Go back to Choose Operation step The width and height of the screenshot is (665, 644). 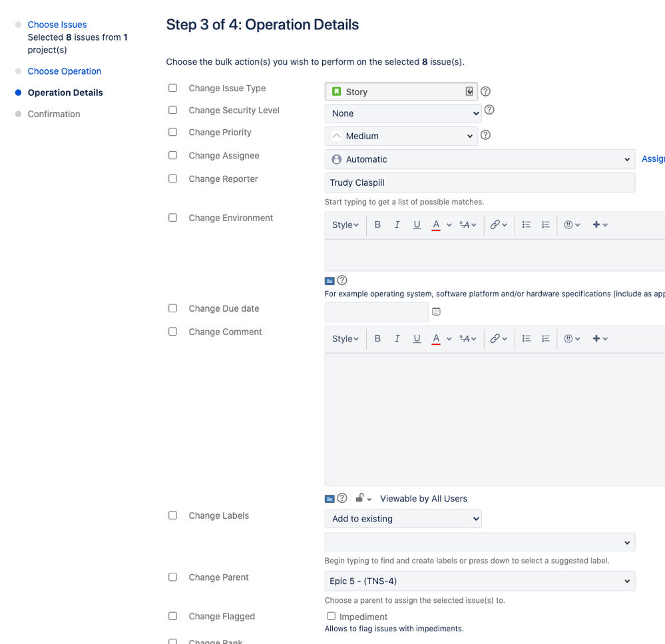coord(65,71)
